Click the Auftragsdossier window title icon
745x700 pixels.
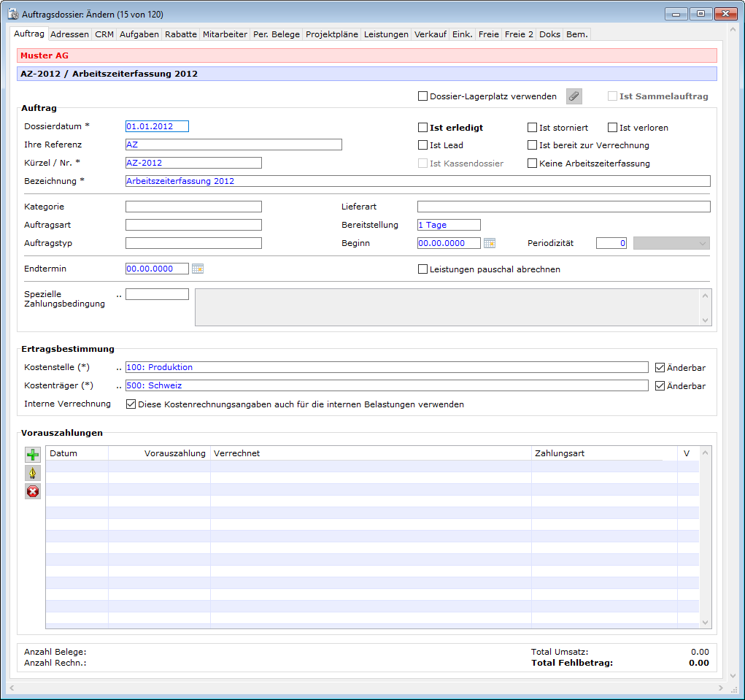coord(13,13)
